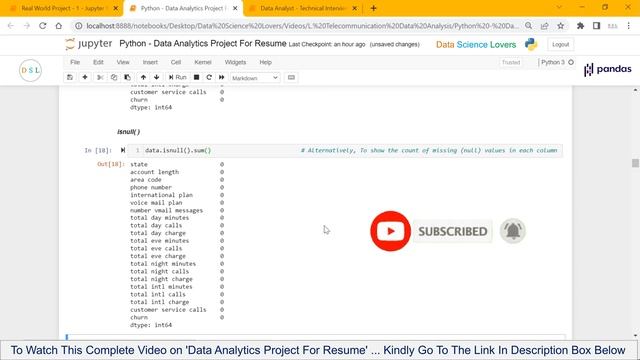The width and height of the screenshot is (640, 360).
Task: Go forward in browser history
Action: point(27,26)
